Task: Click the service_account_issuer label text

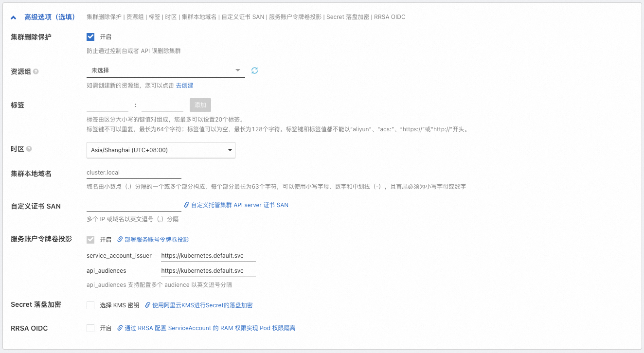Action: [x=119, y=256]
